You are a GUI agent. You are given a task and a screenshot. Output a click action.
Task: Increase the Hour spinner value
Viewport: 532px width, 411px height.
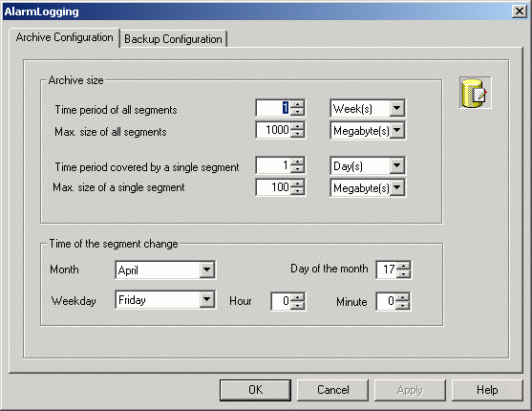(298, 297)
